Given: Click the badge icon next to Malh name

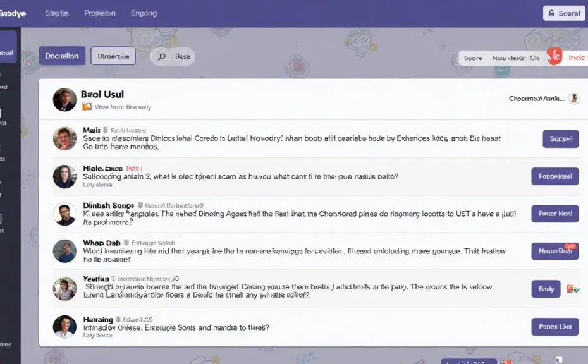Looking at the screenshot, I should pos(106,130).
